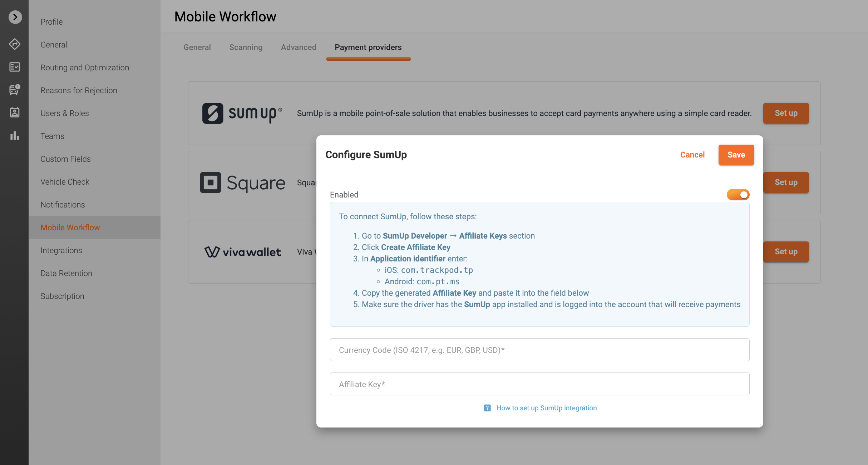
Task: Expand the sidebar with the arrow icon
Action: (15, 17)
